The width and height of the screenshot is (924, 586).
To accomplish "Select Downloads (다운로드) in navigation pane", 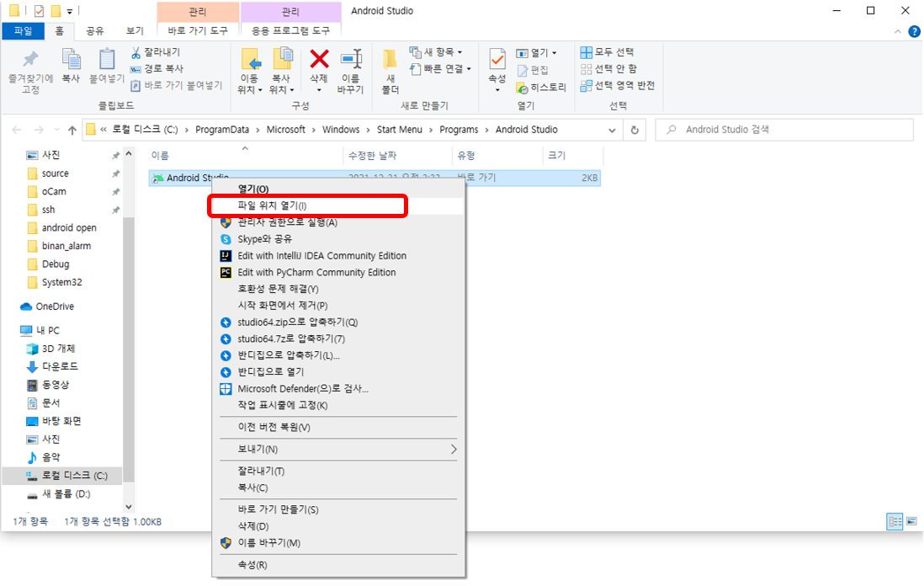I will click(x=52, y=367).
